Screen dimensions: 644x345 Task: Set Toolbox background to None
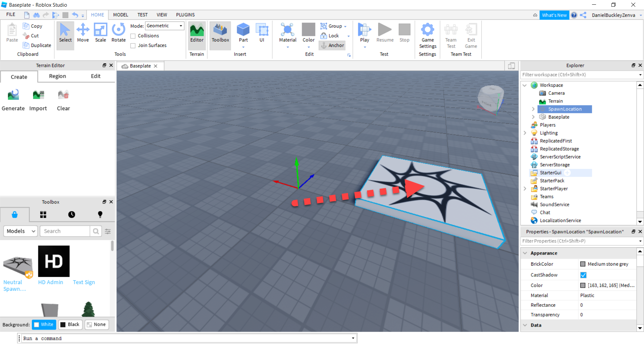[x=97, y=325]
